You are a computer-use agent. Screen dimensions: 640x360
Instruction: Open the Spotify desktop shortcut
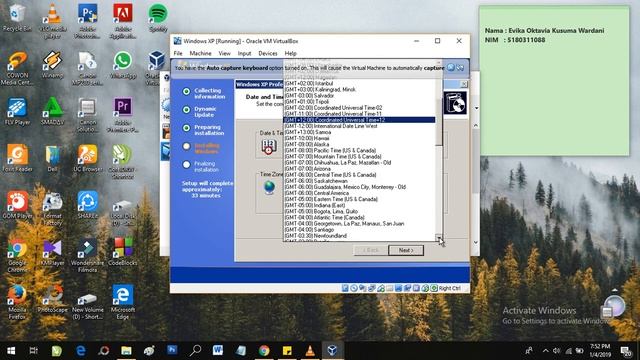158,18
